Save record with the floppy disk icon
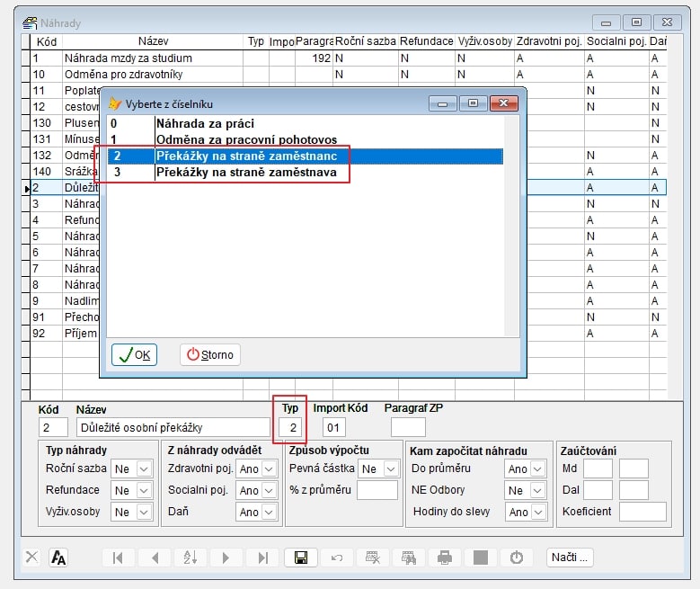The height and width of the screenshot is (589, 700). tap(299, 558)
